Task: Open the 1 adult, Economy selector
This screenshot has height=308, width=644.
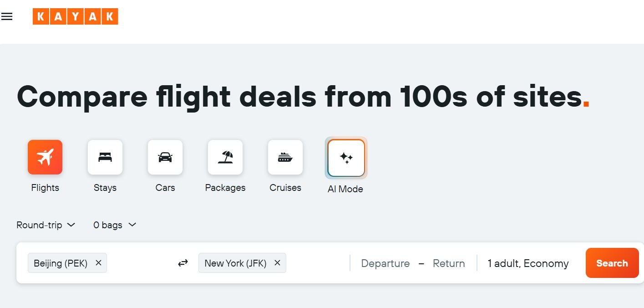Action: (x=528, y=263)
